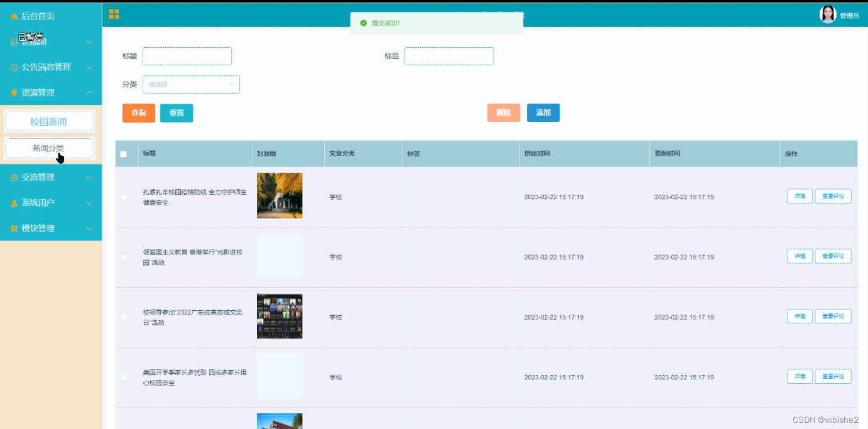Open 详情 for 校领导参加 row
The width and height of the screenshot is (868, 429).
(x=800, y=317)
